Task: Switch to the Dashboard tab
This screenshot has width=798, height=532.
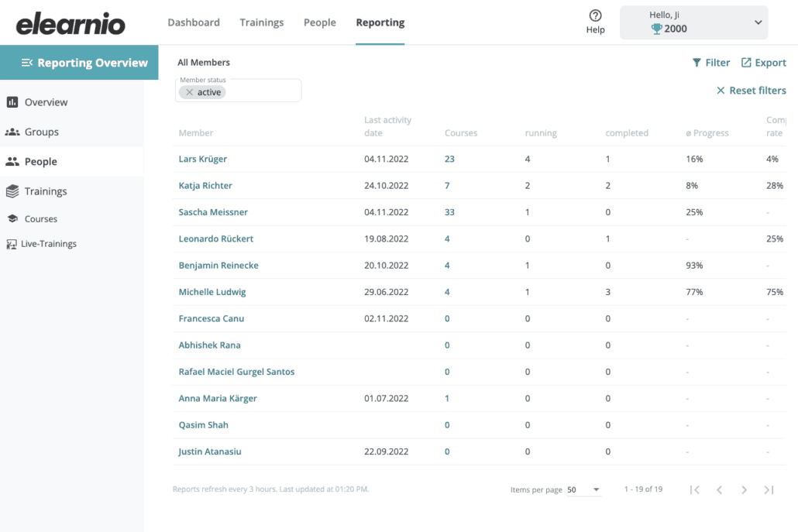Action: pyautogui.click(x=194, y=22)
